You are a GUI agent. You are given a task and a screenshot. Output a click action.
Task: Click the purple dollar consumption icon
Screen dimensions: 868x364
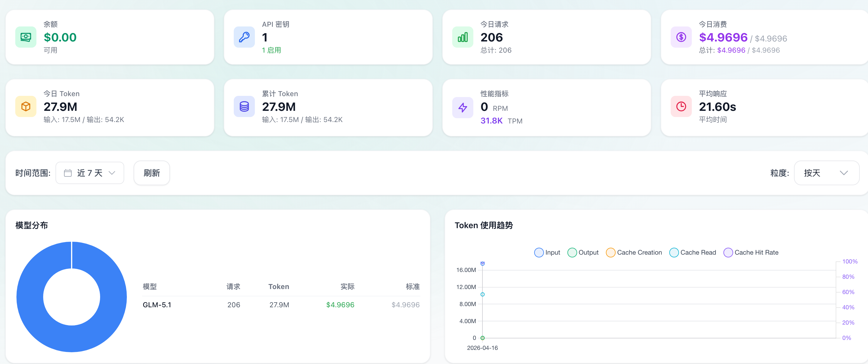[x=681, y=37]
